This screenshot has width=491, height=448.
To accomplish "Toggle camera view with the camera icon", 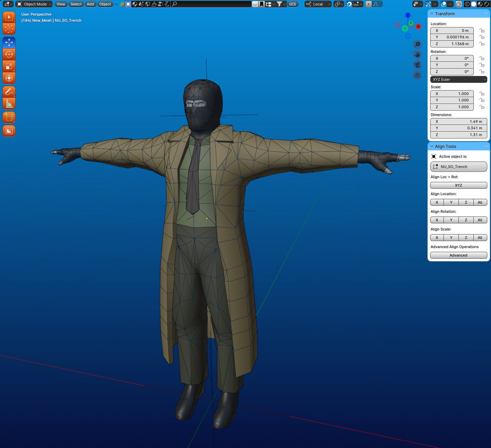I will [x=417, y=65].
